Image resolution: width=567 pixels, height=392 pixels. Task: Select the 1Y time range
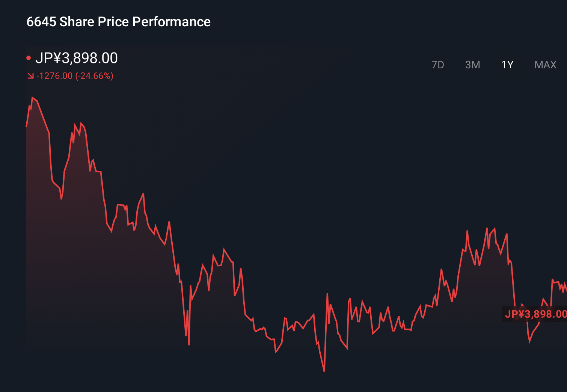507,65
